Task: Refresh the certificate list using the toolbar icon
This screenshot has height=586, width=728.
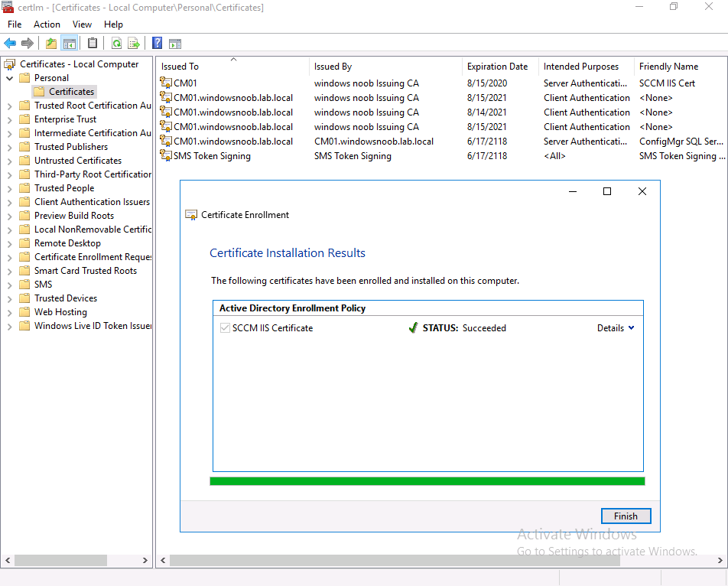Action: coord(116,44)
